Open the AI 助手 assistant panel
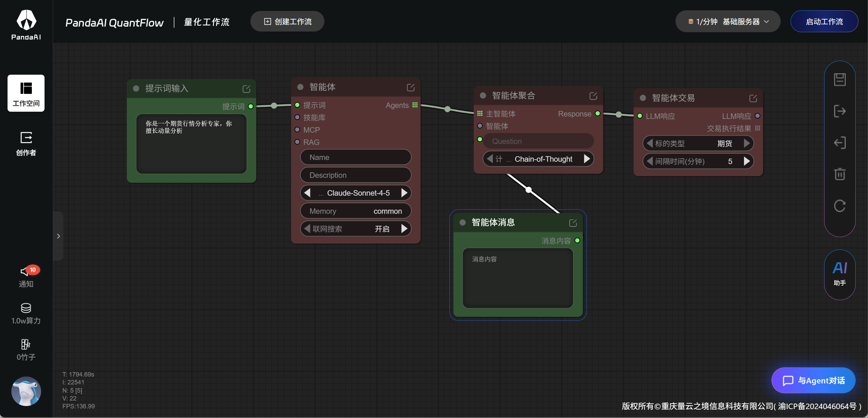 (840, 274)
